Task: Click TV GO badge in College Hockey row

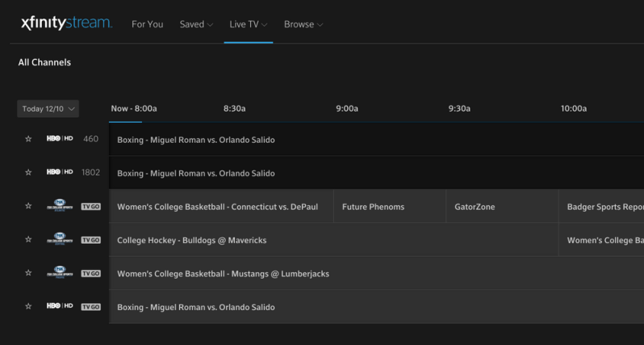Action: [90, 240]
